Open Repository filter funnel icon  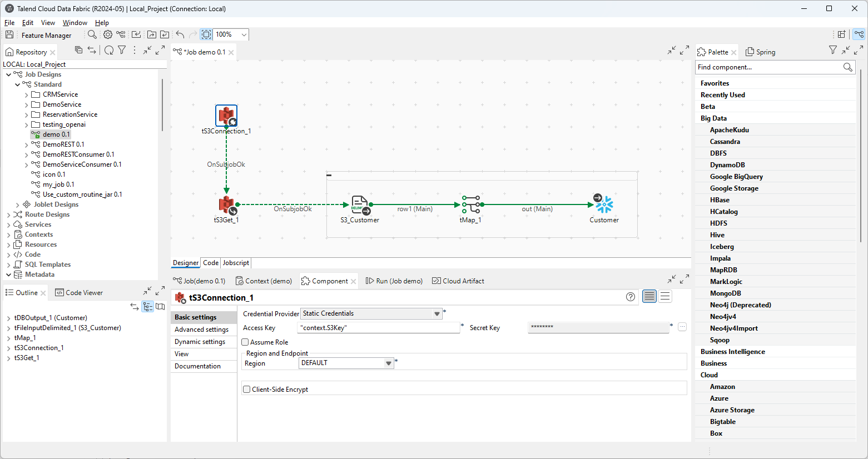[x=122, y=50]
